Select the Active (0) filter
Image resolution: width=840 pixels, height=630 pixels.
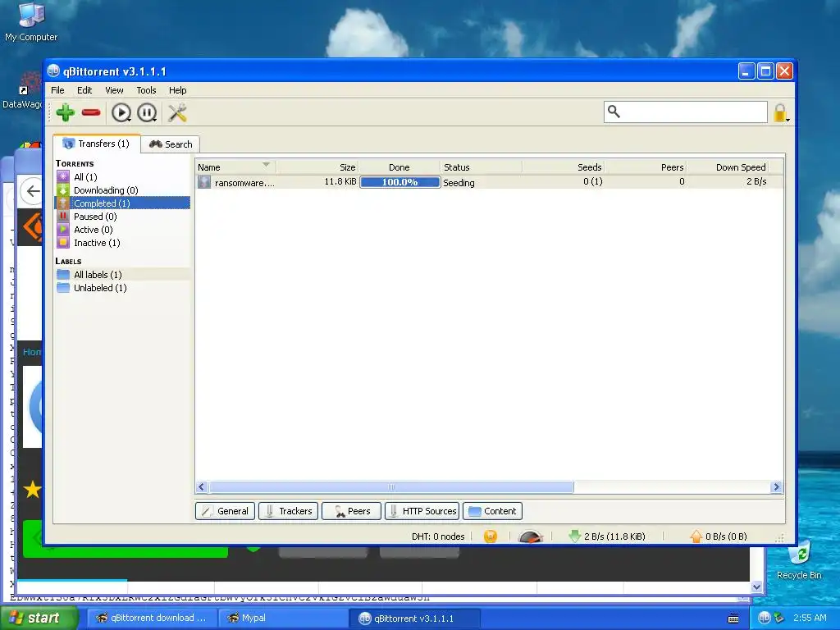[122, 230]
